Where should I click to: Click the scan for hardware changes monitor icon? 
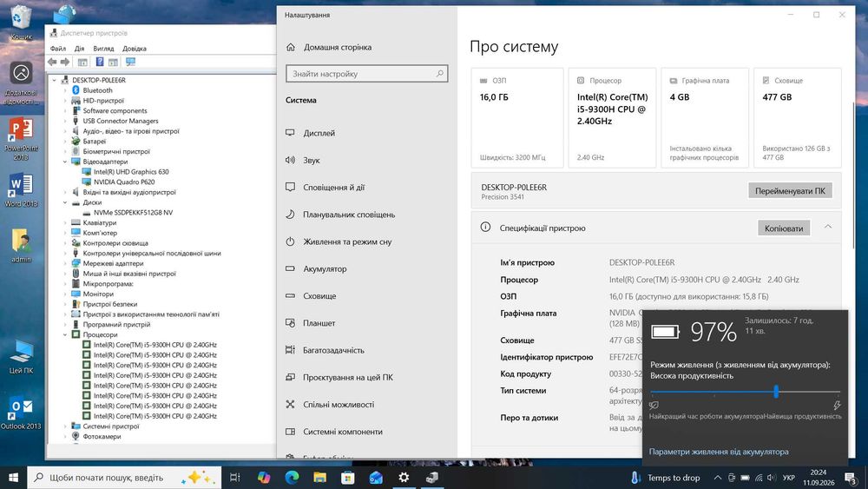131,62
